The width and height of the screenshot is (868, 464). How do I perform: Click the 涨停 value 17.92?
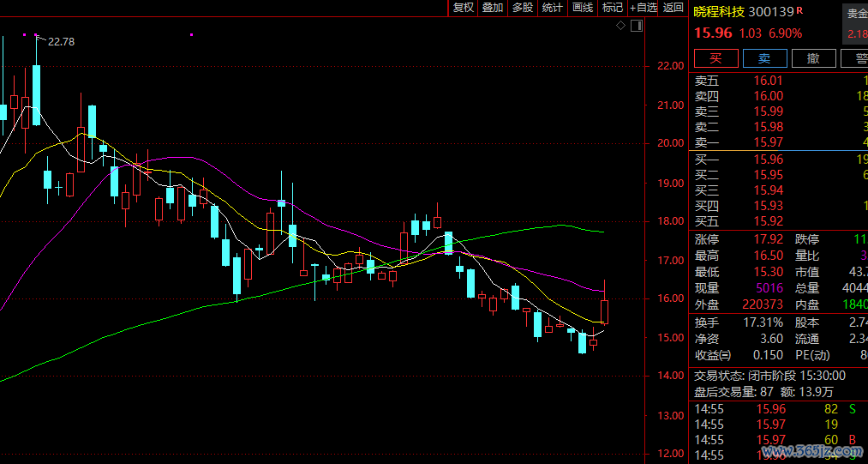coord(769,240)
